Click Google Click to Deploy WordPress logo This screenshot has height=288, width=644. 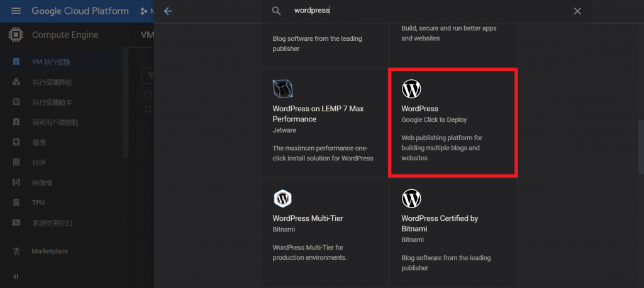[x=411, y=89]
